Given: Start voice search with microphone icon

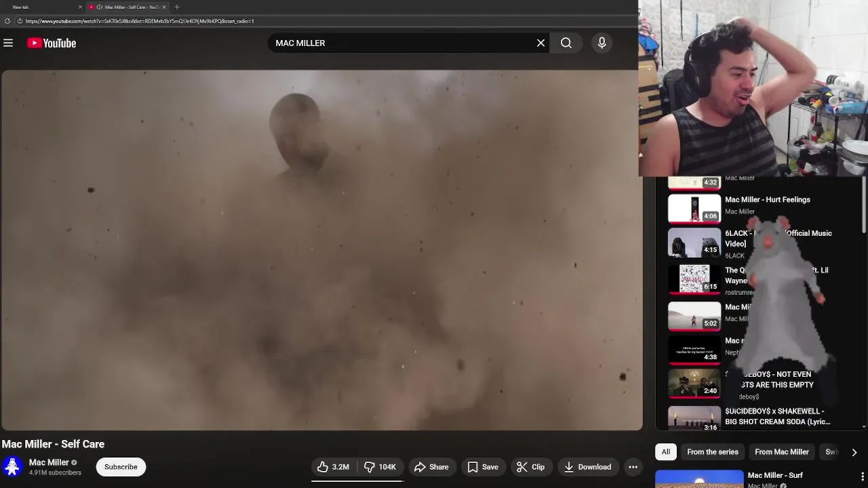Looking at the screenshot, I should 601,43.
